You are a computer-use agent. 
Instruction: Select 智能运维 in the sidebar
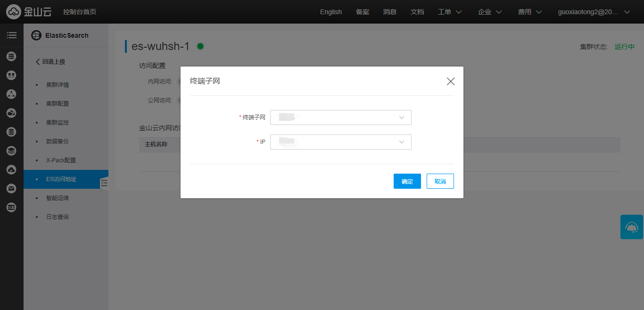[x=58, y=198]
